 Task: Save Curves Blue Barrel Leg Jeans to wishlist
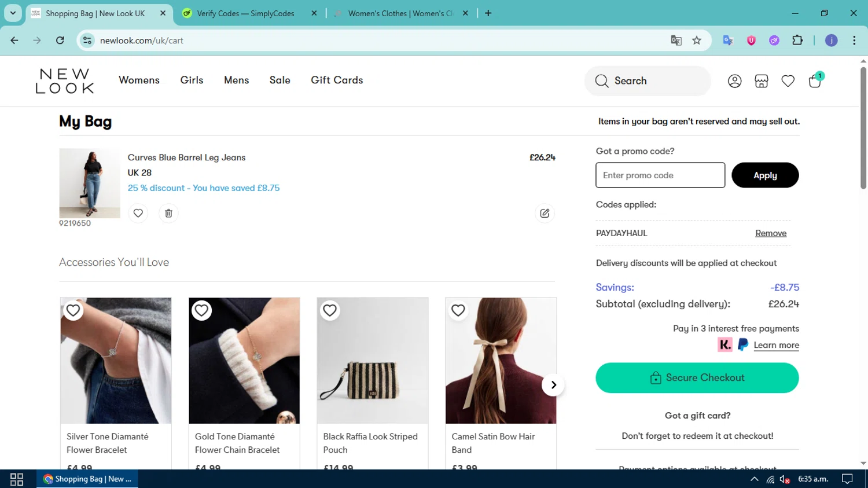coord(138,213)
